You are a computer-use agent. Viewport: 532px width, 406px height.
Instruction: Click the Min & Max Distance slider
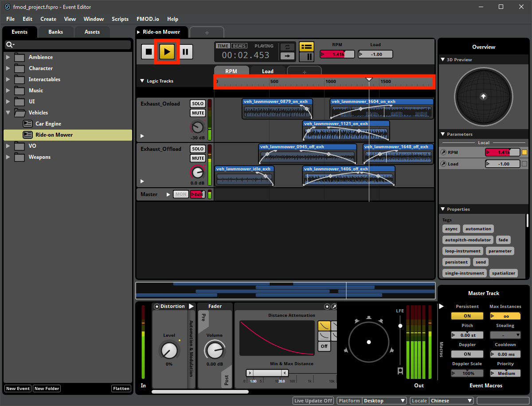(267, 373)
